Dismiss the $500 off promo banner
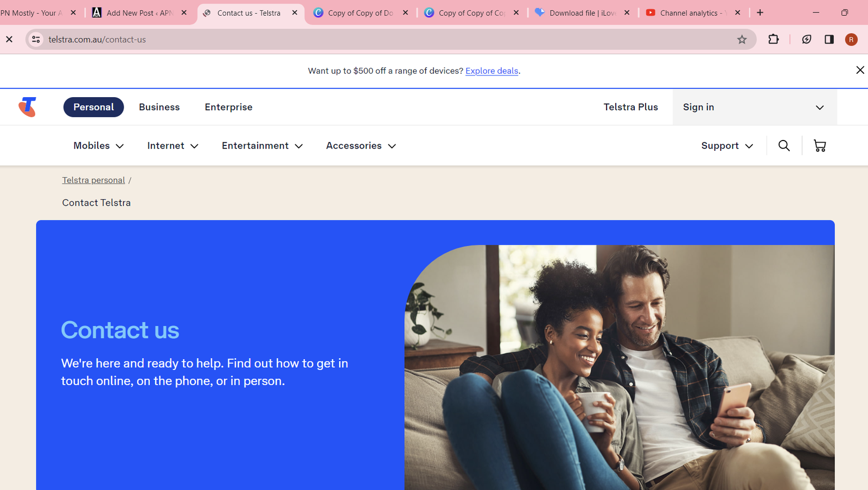 [x=860, y=70]
